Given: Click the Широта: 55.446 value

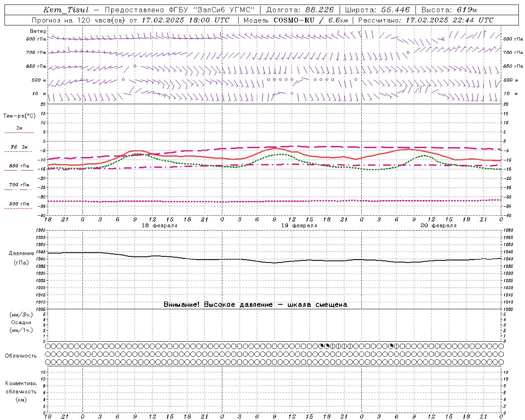Looking at the screenshot, I should (377, 10).
